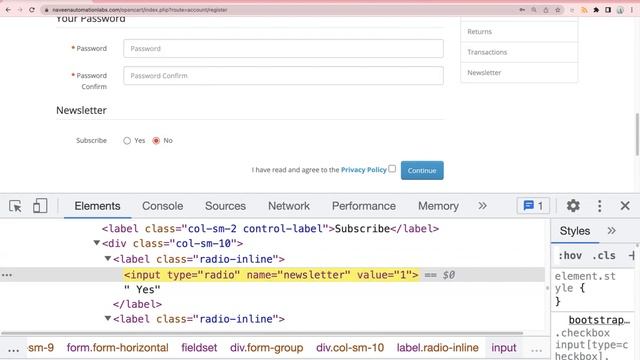The image size is (640, 360).
Task: Bookmark this page with the star icon
Action: pos(558,10)
